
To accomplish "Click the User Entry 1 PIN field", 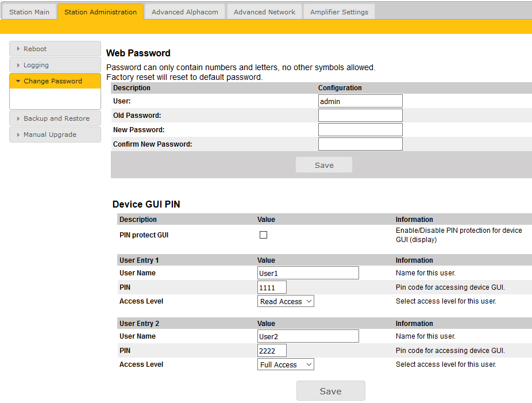I will click(272, 287).
